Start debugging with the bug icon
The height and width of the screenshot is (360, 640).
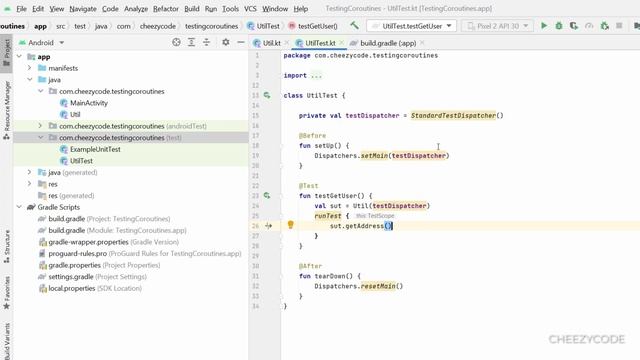[x=559, y=26]
